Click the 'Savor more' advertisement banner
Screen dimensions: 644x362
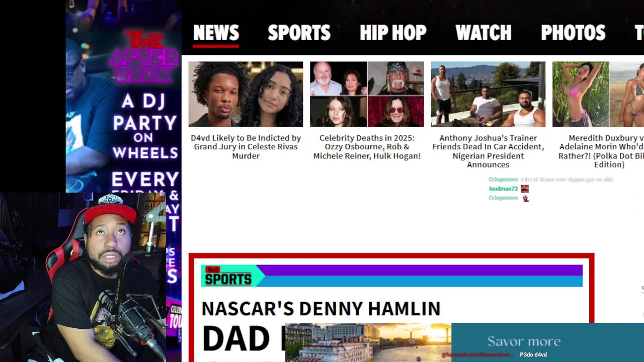[x=547, y=342]
